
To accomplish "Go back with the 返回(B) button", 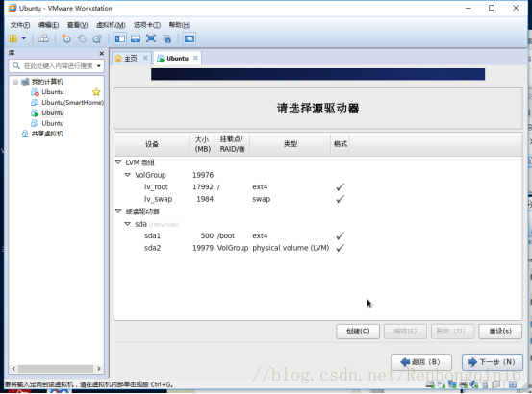I will [421, 362].
